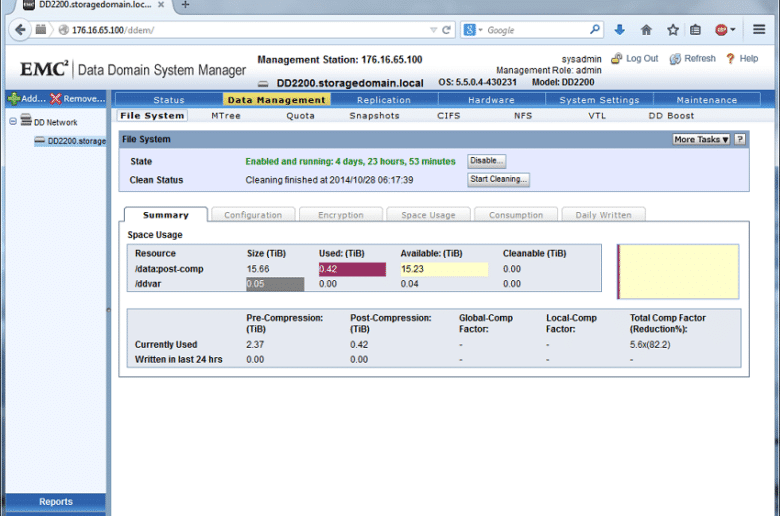Click the site identity globe icon
The width and height of the screenshot is (780, 516).
click(x=64, y=30)
